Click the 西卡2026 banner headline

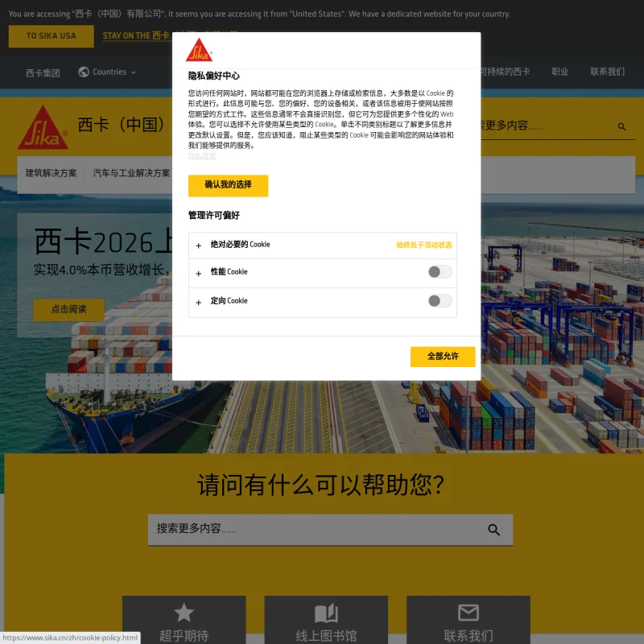[x=103, y=242]
